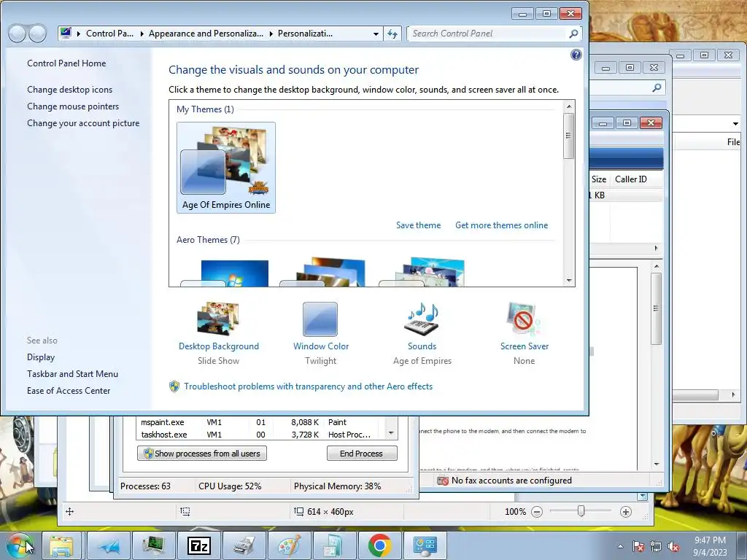Click Troubleshoot problems with transparency link
Image resolution: width=747 pixels, height=560 pixels.
point(309,386)
